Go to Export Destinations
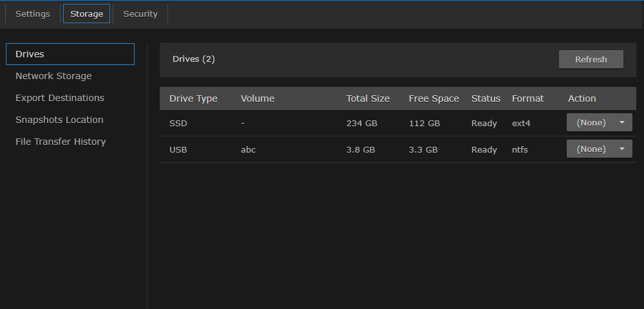 point(60,98)
